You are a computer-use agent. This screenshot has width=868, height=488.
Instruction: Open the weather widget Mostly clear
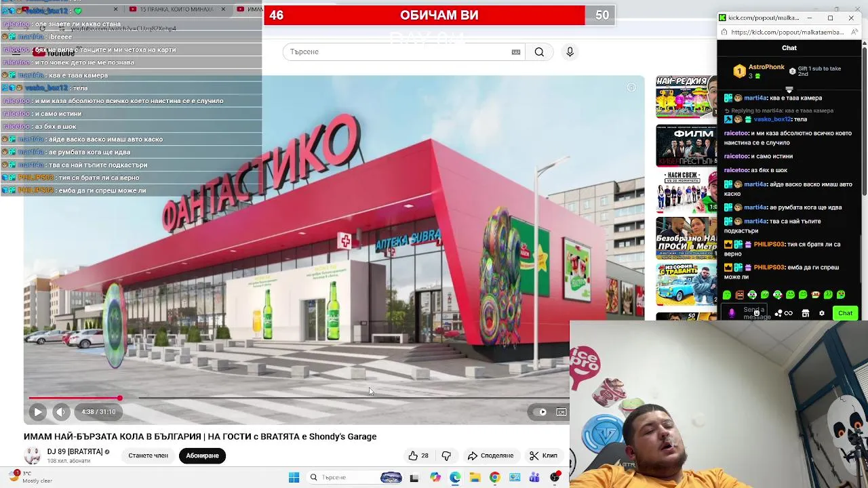tap(31, 477)
